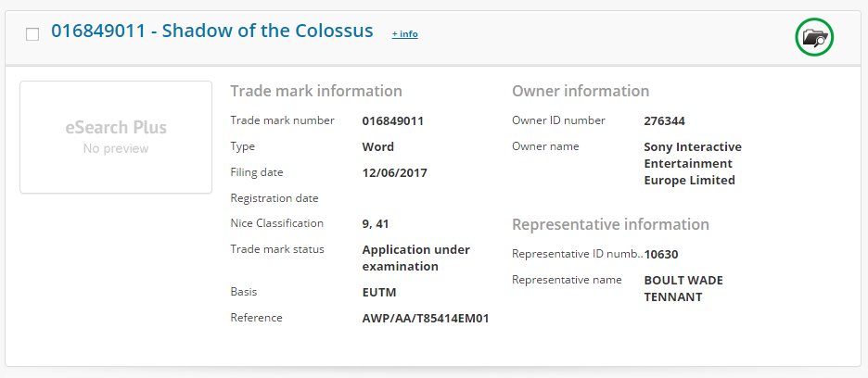This screenshot has width=868, height=378.
Task: Click owner name Sony Interactive Entertainment Europe Limited
Action: (693, 163)
